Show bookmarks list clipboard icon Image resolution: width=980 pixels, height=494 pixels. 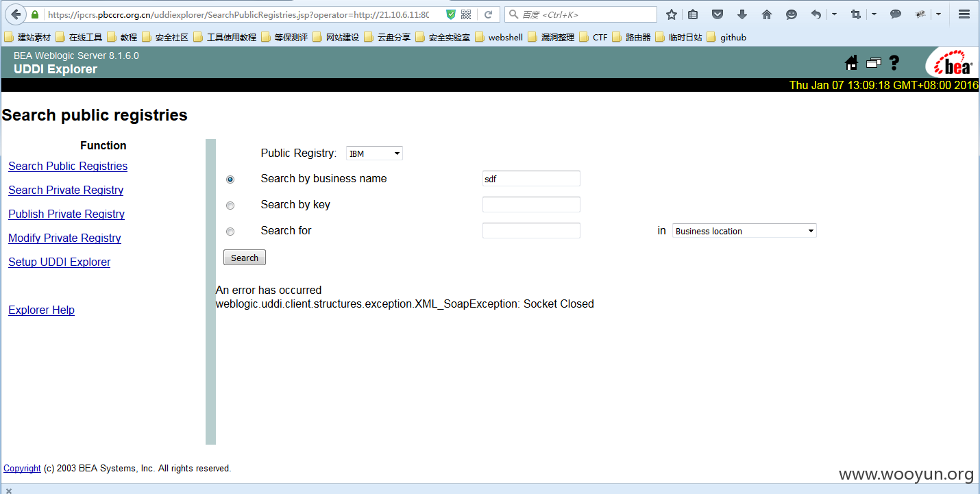pos(693,14)
